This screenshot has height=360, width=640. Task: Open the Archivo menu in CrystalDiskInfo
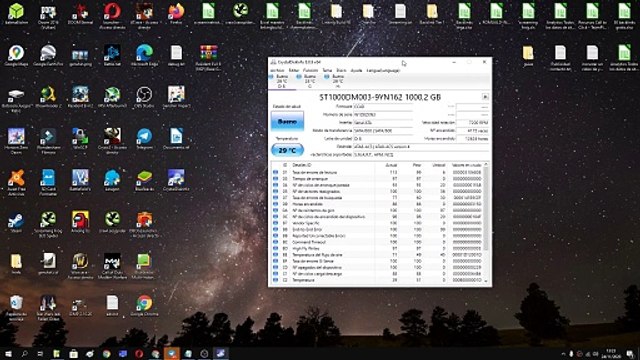pyautogui.click(x=277, y=71)
